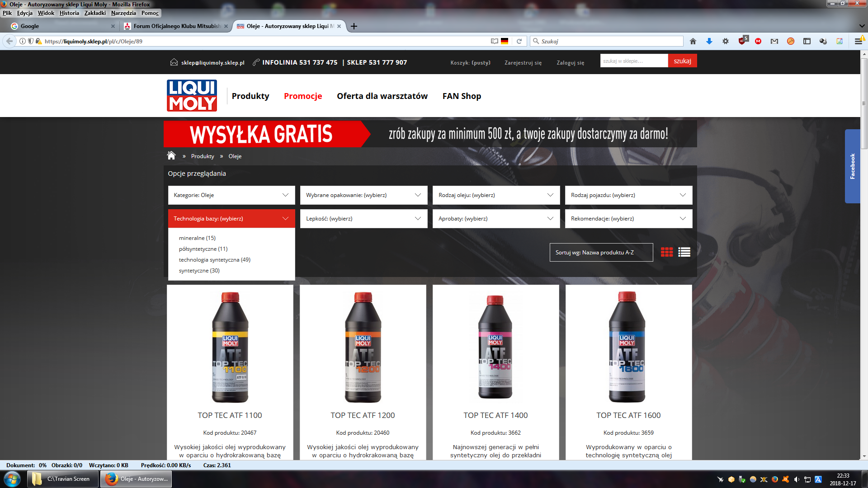868x488 pixels.
Task: Click Zaloguj się link
Action: [x=570, y=63]
